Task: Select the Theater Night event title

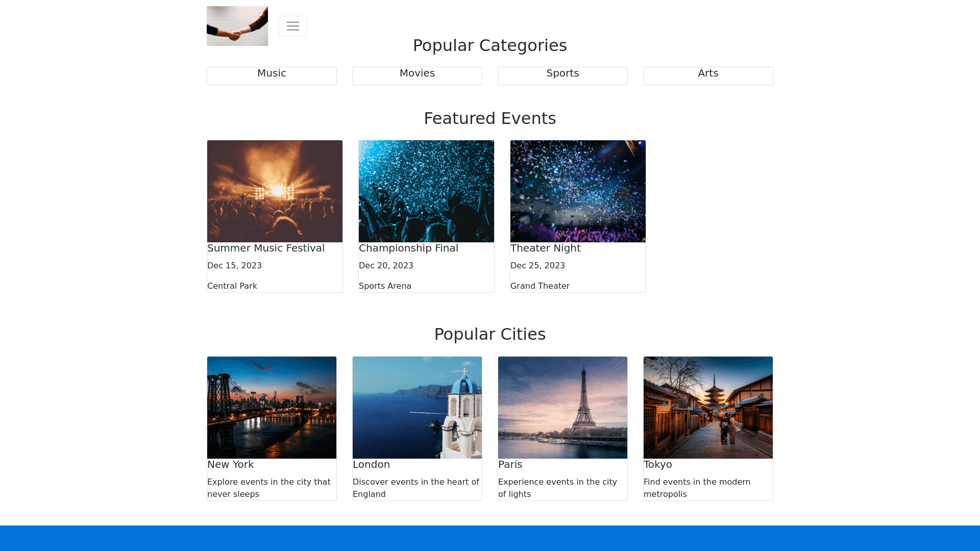Action: pyautogui.click(x=545, y=248)
